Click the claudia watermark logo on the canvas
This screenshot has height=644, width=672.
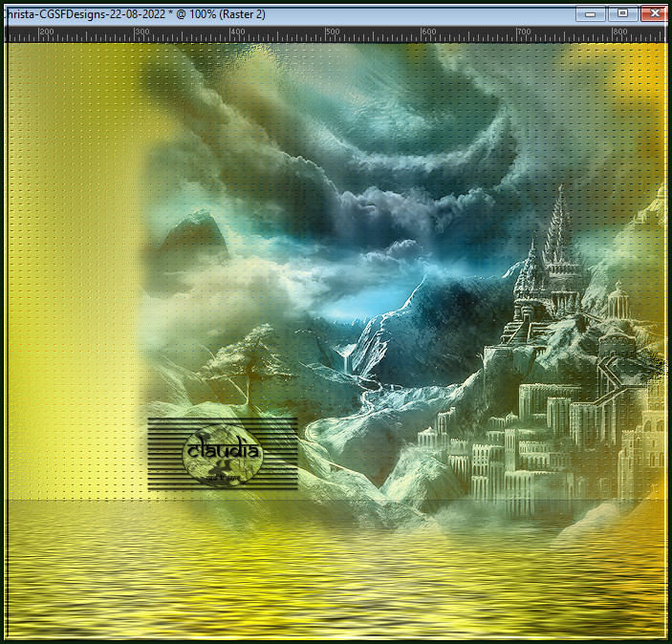(x=223, y=455)
